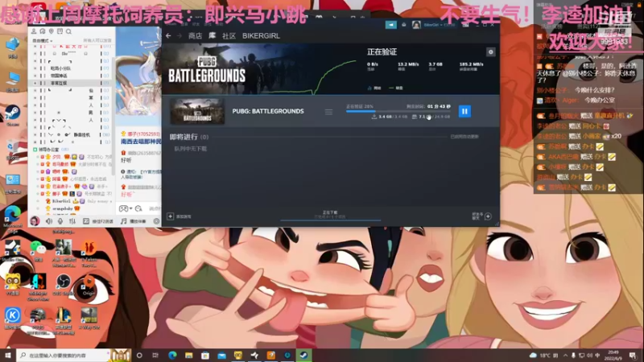The image size is (644, 362).
Task: Open the contacts person icon in YY
Action: click(x=34, y=31)
